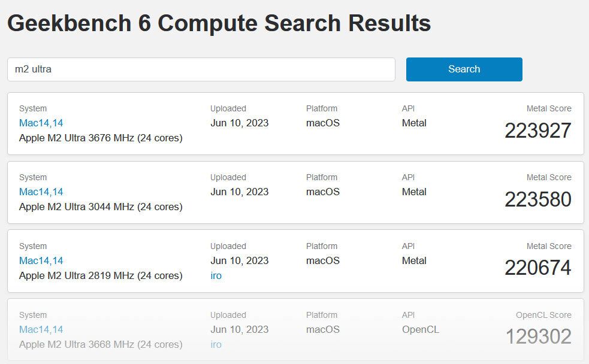Open the Mac14,14 link in the first result
This screenshot has height=364, width=589.
[x=41, y=123]
